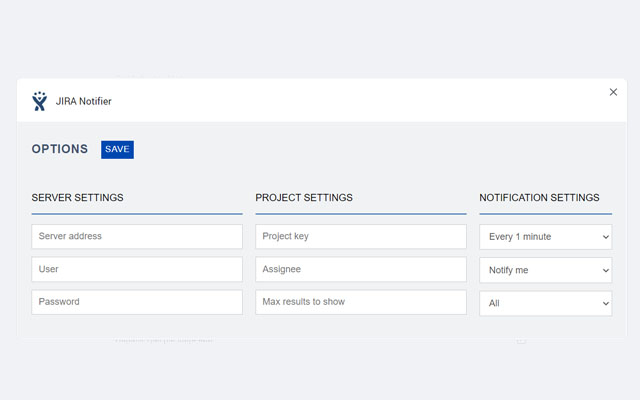Click the JIRA Notifier logo icon
This screenshot has height=400, width=640.
point(40,101)
